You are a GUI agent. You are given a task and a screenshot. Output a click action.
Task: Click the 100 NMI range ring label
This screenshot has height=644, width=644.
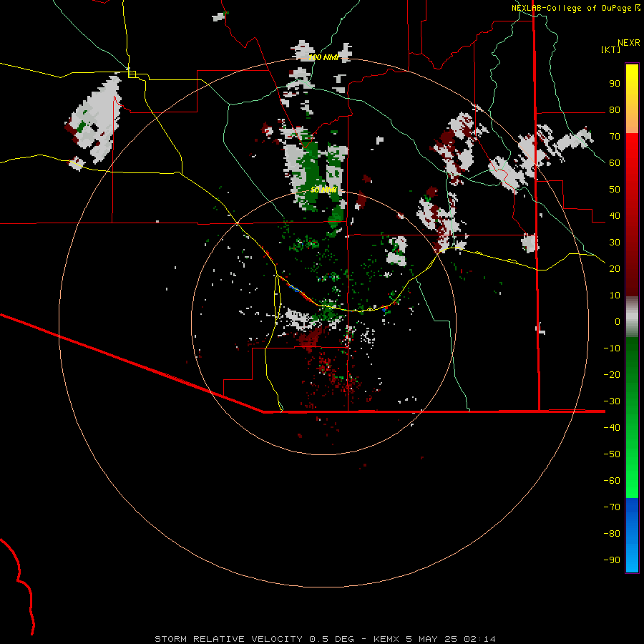(x=323, y=57)
